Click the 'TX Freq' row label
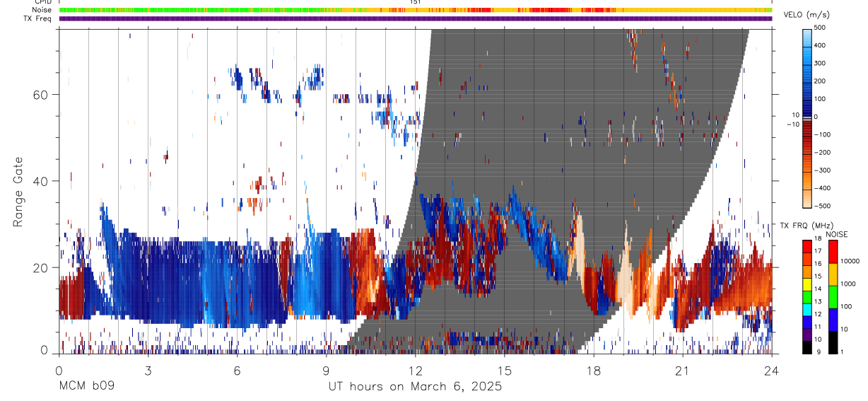 [38, 18]
